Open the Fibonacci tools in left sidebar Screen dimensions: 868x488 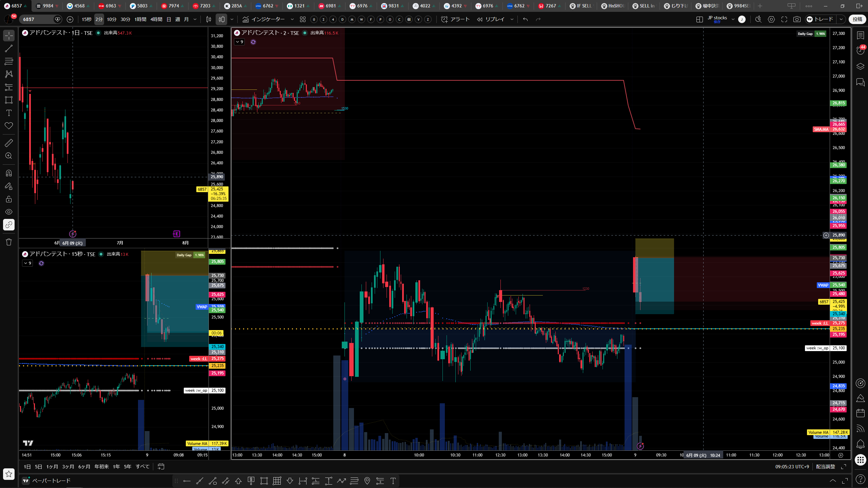(9, 61)
